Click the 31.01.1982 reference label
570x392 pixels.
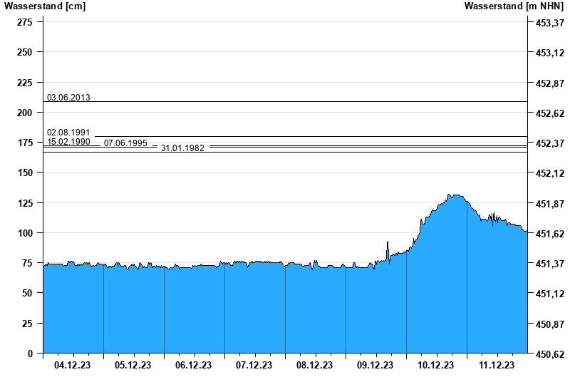point(182,148)
